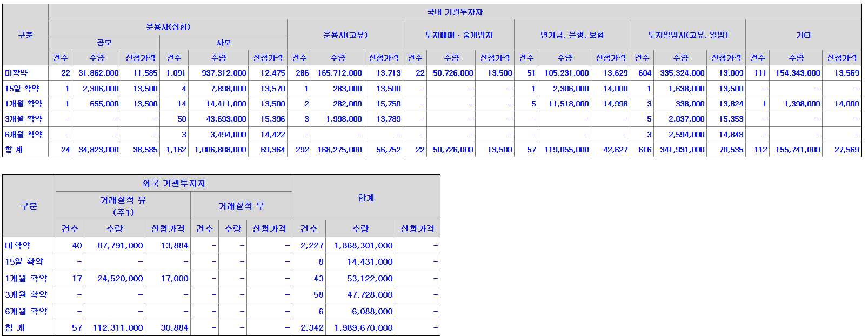
Task: Click the '투자일임사(고유, 일임)' header cell
Action: coord(687,35)
